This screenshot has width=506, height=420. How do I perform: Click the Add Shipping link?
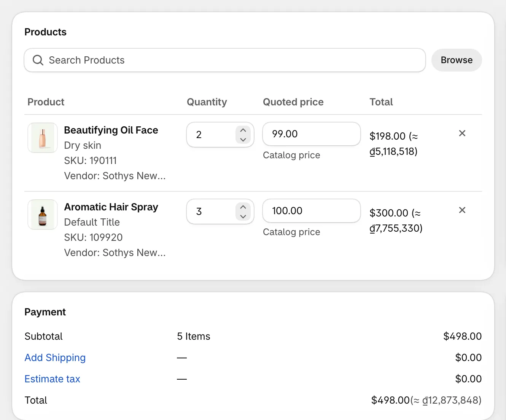pyautogui.click(x=55, y=358)
